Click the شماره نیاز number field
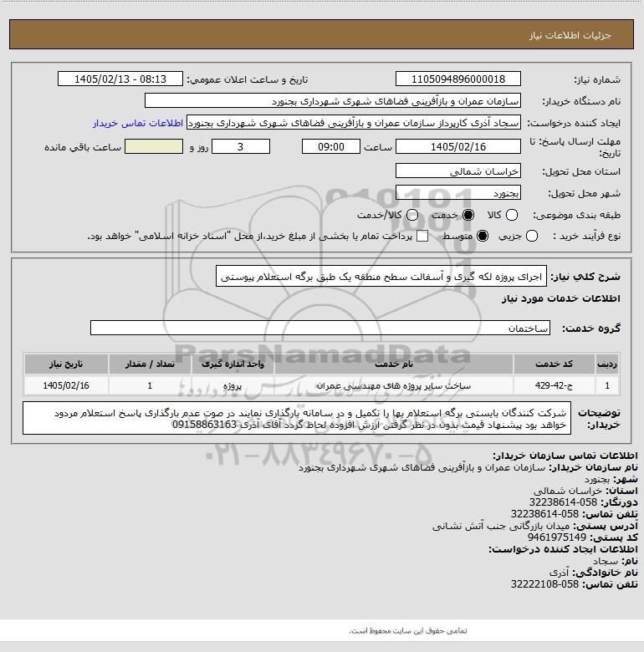This screenshot has height=652, width=644. (458, 79)
